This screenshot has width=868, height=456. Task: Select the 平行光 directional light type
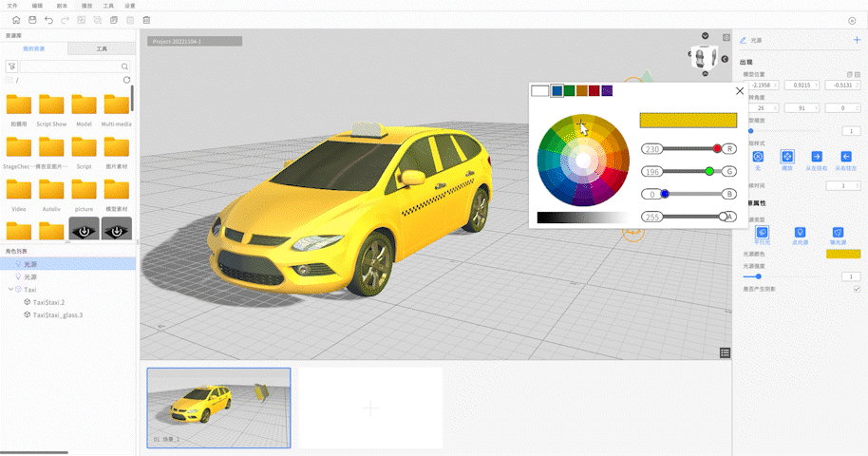[762, 232]
